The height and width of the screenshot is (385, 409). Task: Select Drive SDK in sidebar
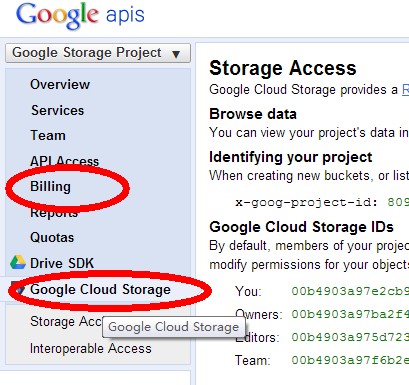point(62,263)
